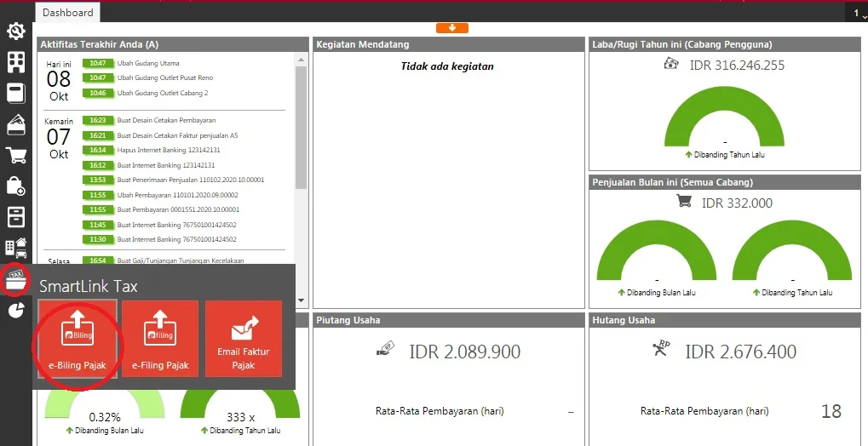The width and height of the screenshot is (868, 446).
Task: Open the shopping bag purchase module
Action: tap(15, 186)
